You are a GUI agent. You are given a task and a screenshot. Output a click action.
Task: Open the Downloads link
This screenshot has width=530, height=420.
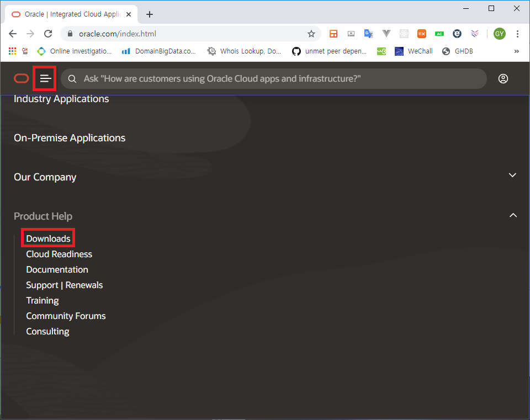tap(49, 238)
